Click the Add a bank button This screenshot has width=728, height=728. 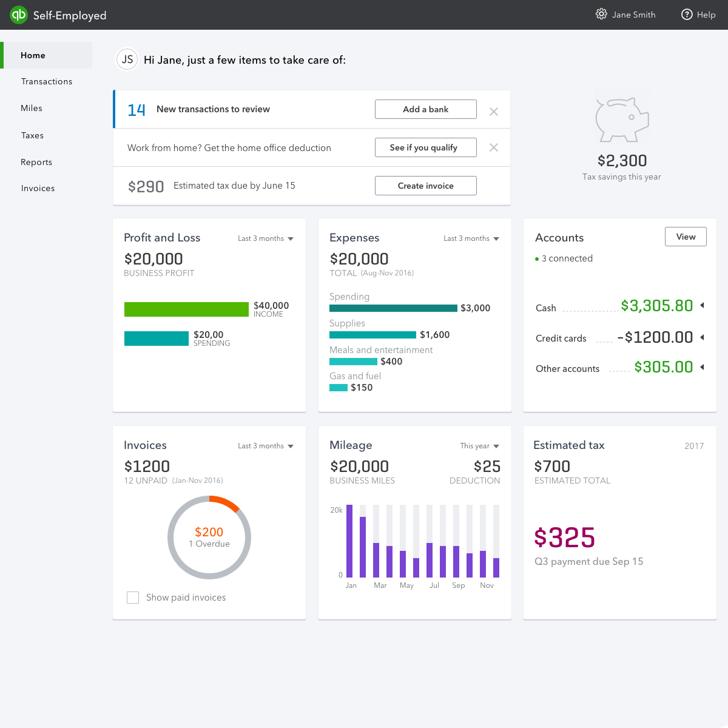(x=426, y=109)
